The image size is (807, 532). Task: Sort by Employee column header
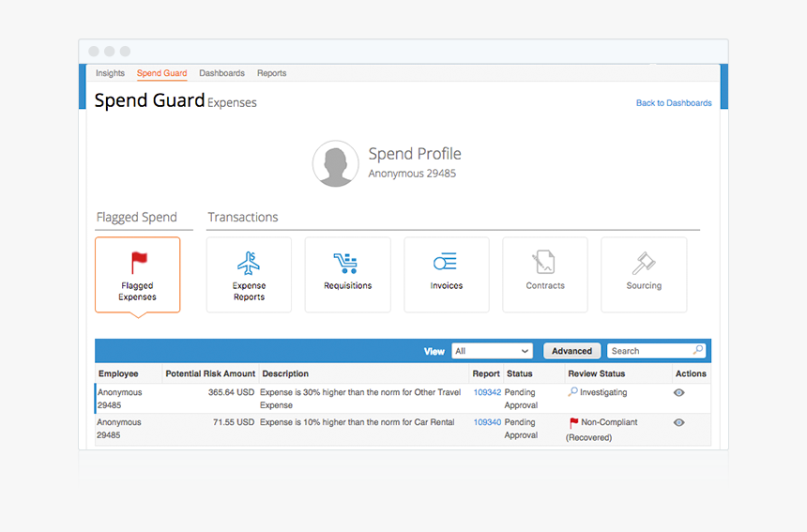(x=118, y=373)
